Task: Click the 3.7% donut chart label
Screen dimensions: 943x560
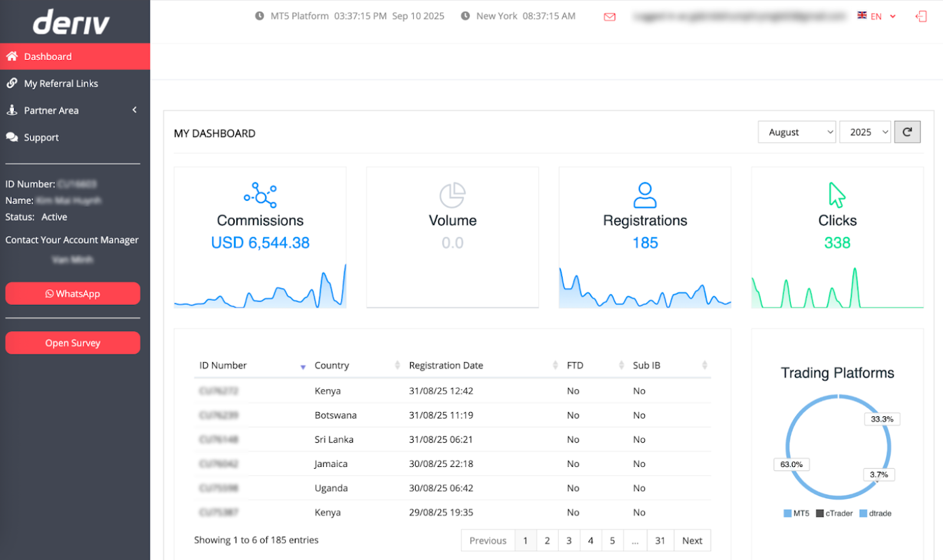Action: tap(879, 475)
